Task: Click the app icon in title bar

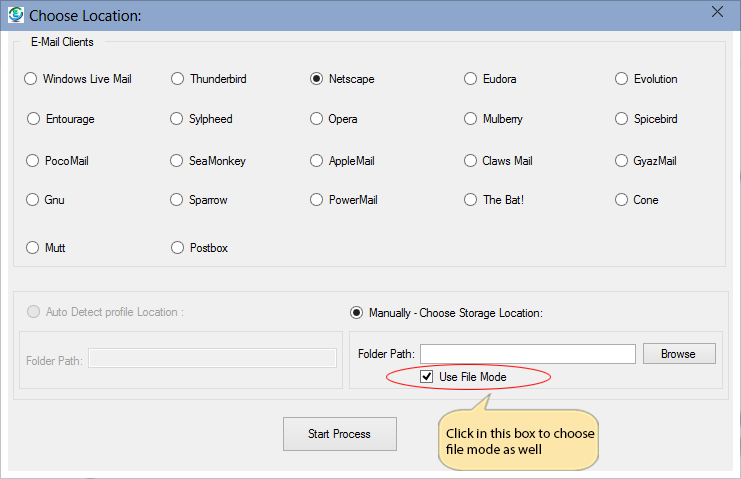Action: coord(15,15)
